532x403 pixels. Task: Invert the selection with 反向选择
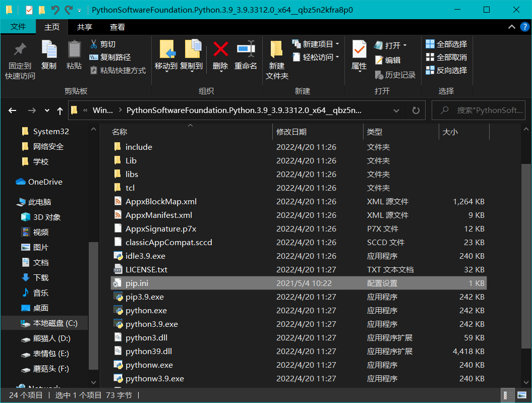(446, 70)
